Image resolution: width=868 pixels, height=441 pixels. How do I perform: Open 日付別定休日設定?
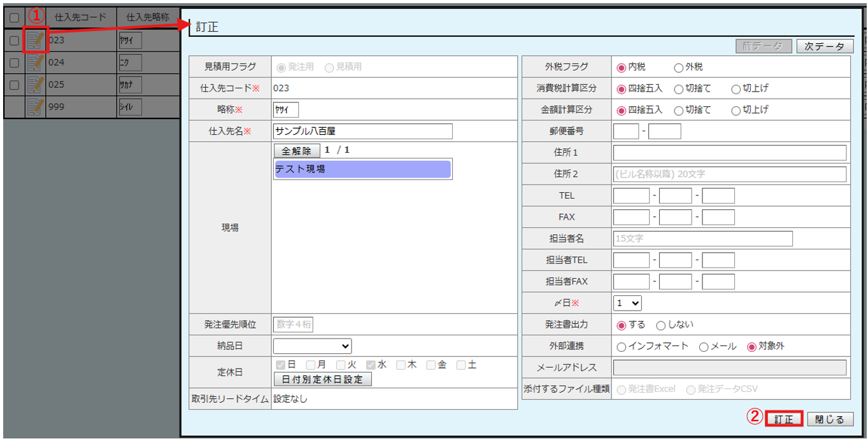coord(322,379)
